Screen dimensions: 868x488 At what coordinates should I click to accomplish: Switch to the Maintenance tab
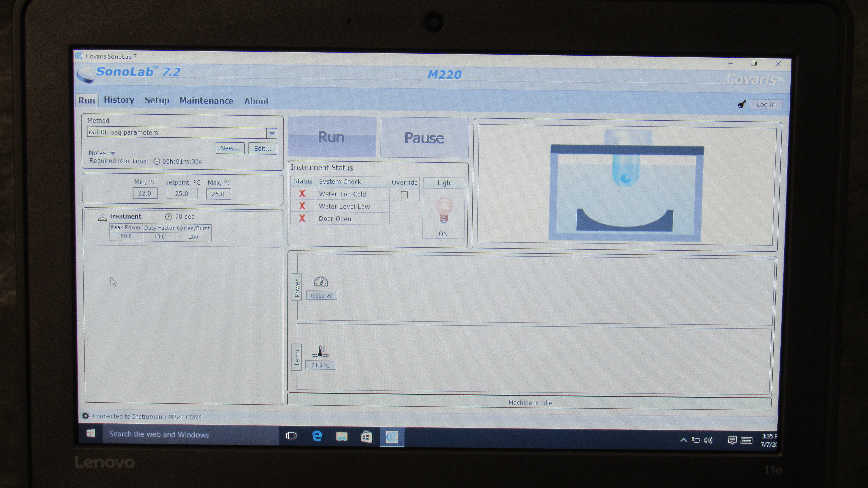pyautogui.click(x=206, y=101)
